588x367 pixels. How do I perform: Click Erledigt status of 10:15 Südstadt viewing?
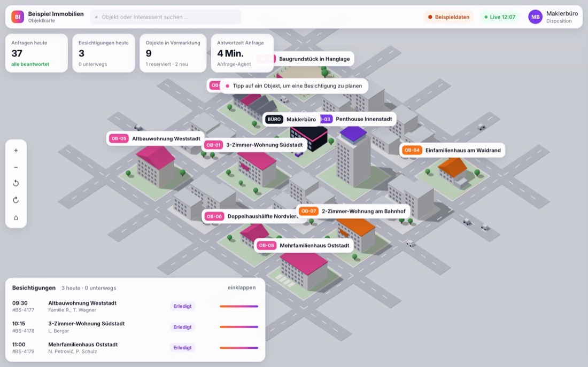pyautogui.click(x=182, y=327)
